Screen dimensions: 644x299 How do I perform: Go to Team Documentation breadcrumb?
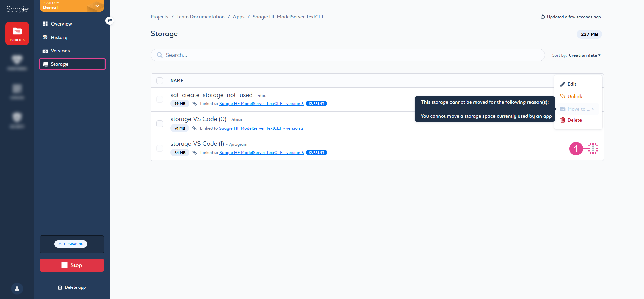pos(201,17)
